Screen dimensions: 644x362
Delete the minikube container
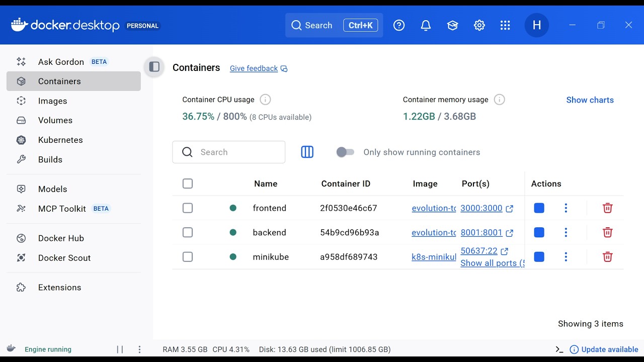point(607,257)
